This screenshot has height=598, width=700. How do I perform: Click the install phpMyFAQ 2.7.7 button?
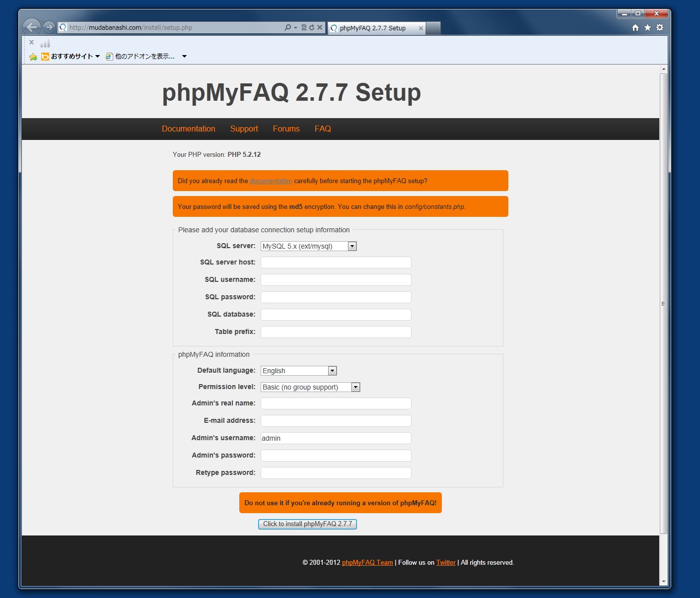(x=307, y=524)
